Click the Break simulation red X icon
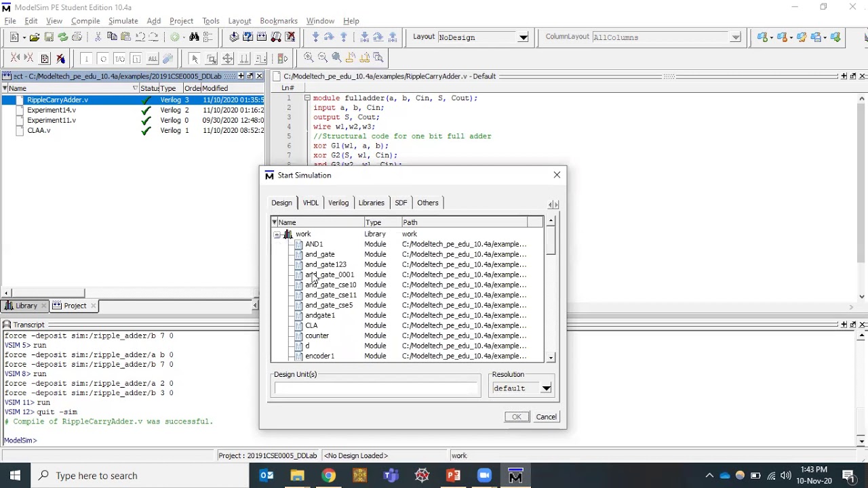The image size is (868, 488). [290, 37]
